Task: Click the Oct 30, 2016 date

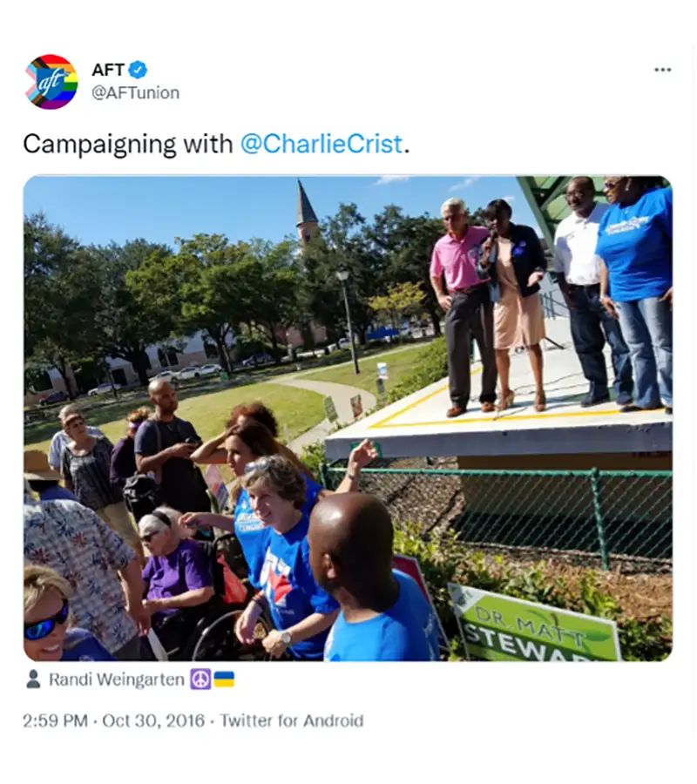Action: 153,720
